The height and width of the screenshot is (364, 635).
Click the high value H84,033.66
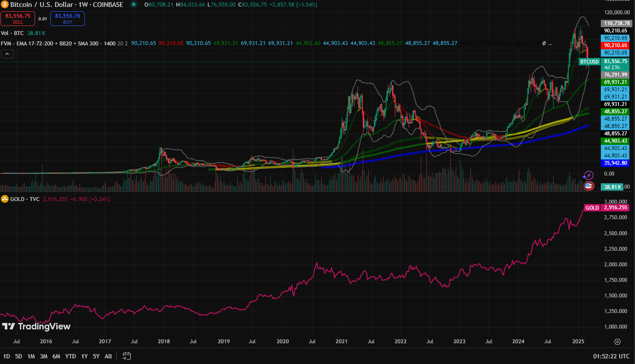click(x=190, y=4)
